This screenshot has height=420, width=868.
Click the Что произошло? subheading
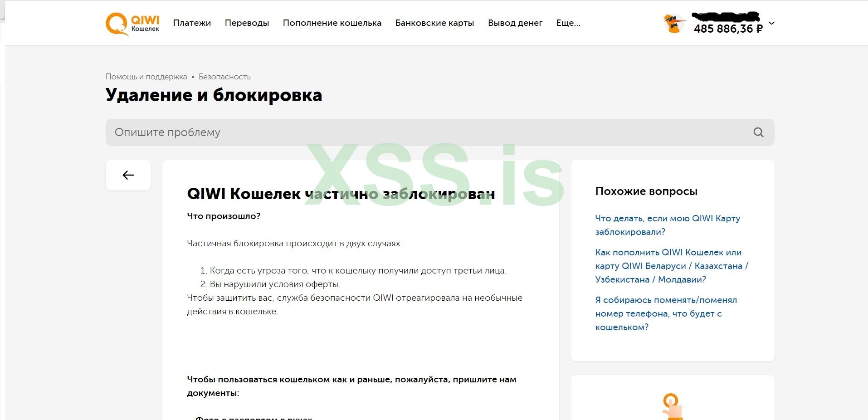tap(224, 216)
